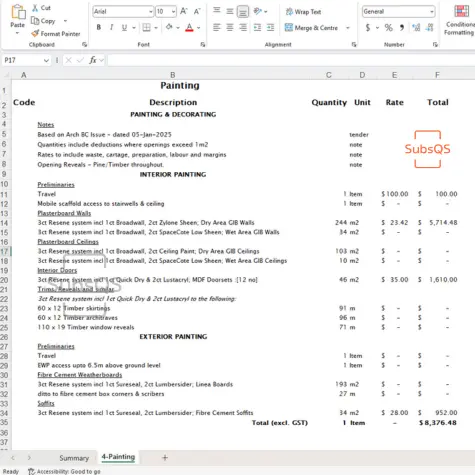Apply cell borders icon
This screenshot has height=475, width=475.
pyautogui.click(x=146, y=27)
